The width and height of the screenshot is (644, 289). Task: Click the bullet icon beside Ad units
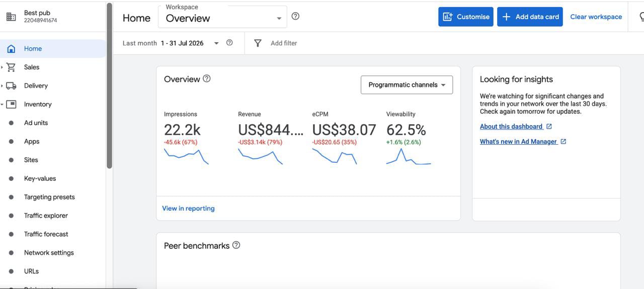pos(11,123)
